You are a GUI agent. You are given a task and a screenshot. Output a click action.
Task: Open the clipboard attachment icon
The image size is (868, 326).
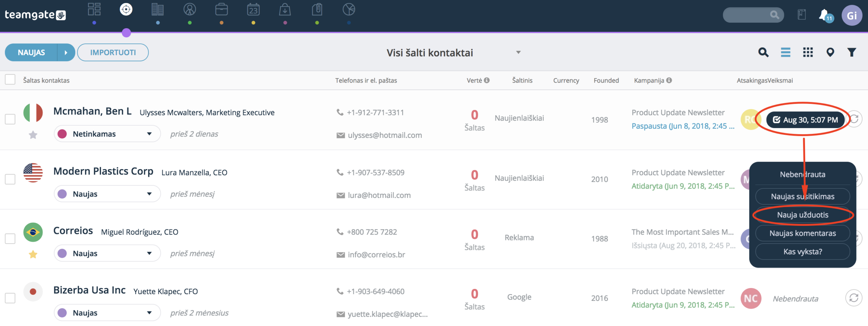point(317,10)
